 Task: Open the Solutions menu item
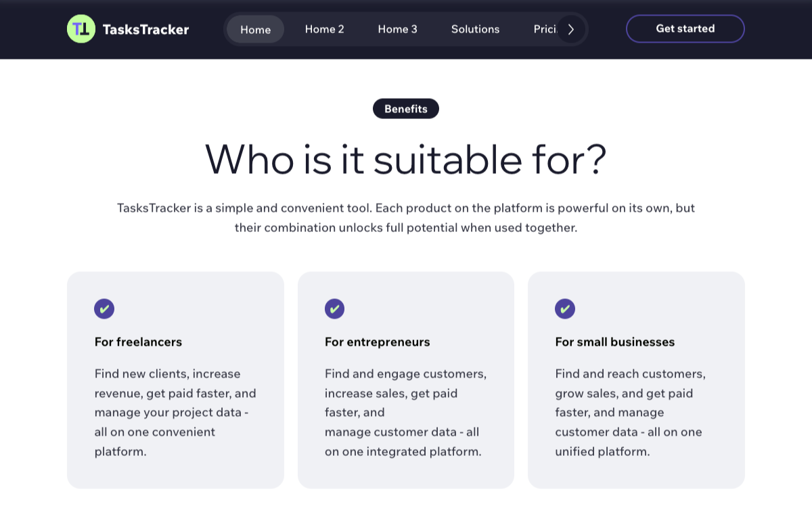pyautogui.click(x=475, y=29)
